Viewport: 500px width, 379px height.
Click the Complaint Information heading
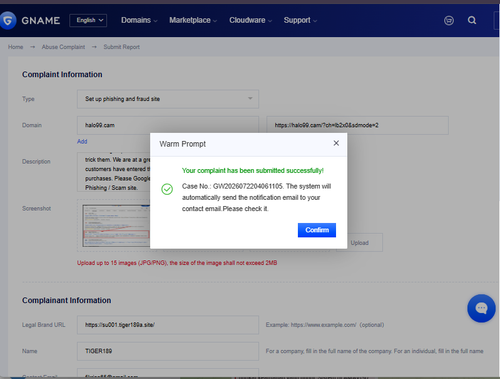(62, 74)
